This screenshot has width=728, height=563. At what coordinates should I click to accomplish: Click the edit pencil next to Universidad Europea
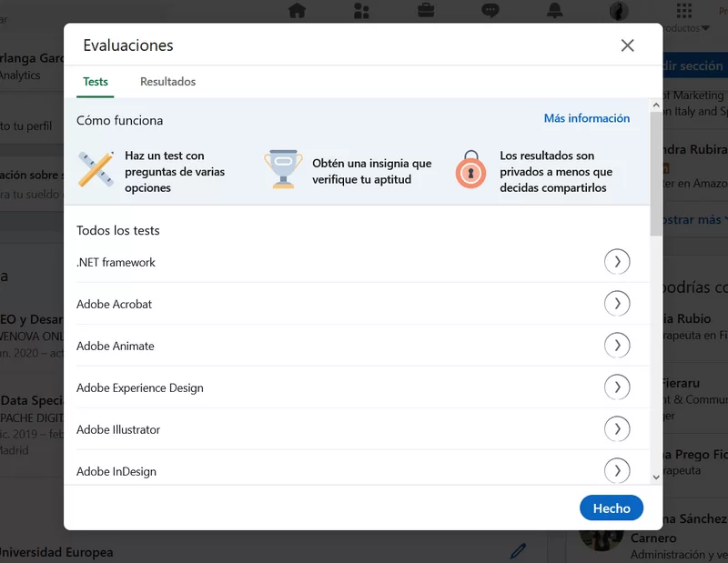[518, 551]
